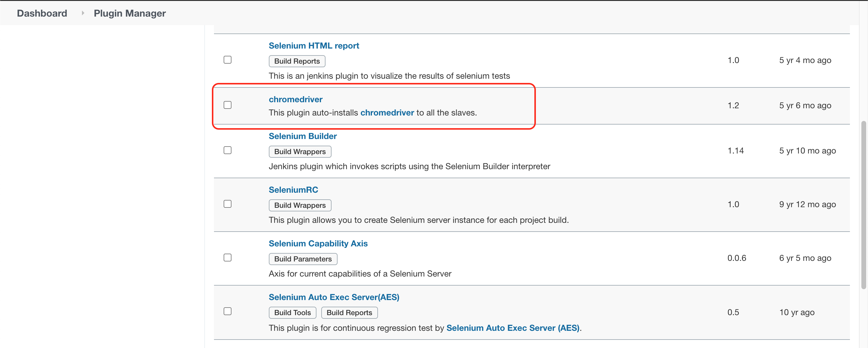
Task: Click the Build Wrappers tag under SeleniumRC
Action: click(300, 205)
